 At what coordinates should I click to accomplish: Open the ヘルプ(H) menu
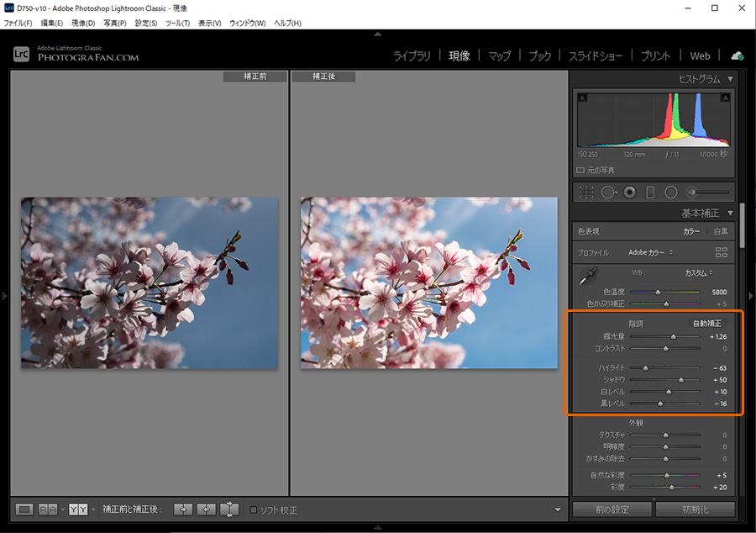tap(287, 24)
